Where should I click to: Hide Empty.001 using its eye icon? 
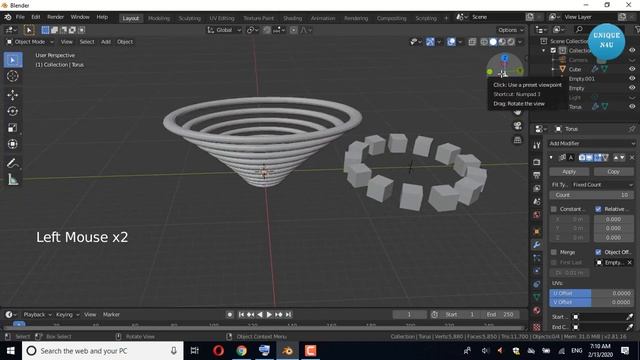(632, 78)
